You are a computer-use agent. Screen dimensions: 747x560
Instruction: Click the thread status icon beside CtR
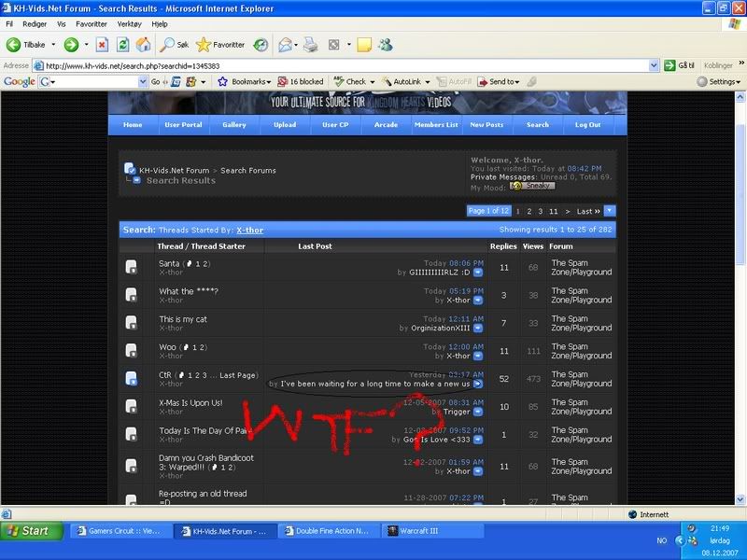(x=131, y=379)
